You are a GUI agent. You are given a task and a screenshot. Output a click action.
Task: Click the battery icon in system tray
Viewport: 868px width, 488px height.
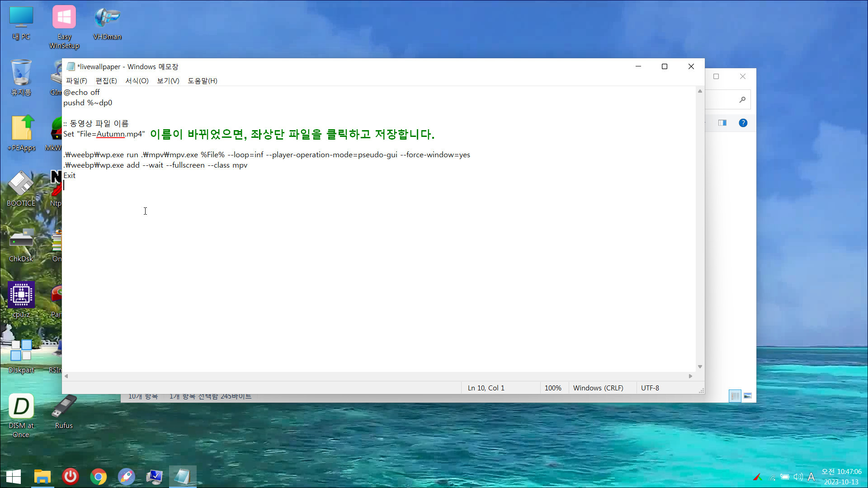[785, 477]
